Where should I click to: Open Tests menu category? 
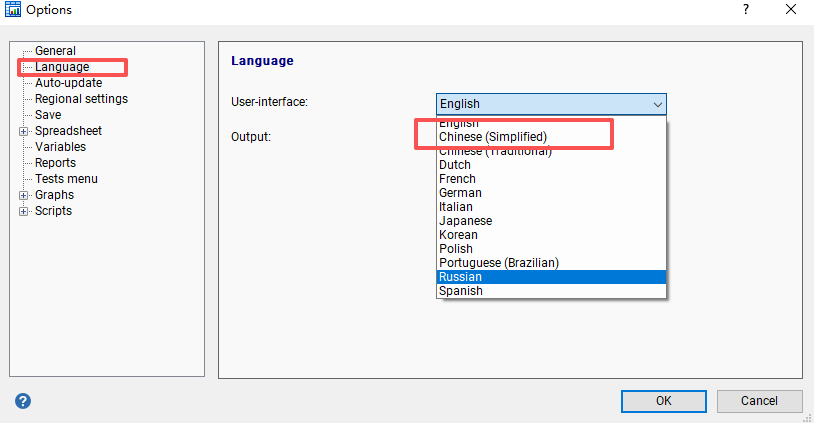pos(66,179)
